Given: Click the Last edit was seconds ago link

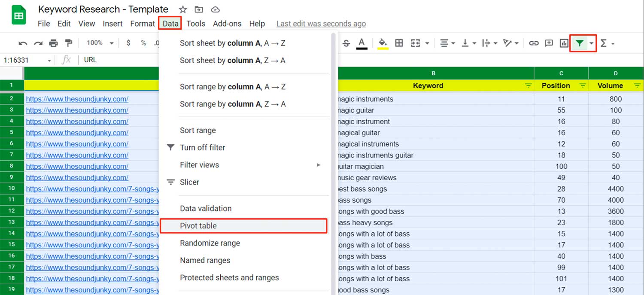Looking at the screenshot, I should click(x=321, y=24).
